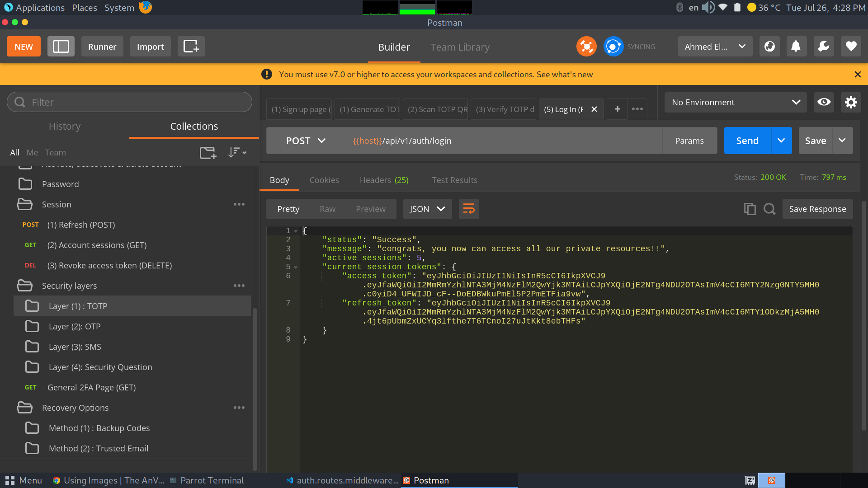Copy response body to clipboard icon

[750, 209]
